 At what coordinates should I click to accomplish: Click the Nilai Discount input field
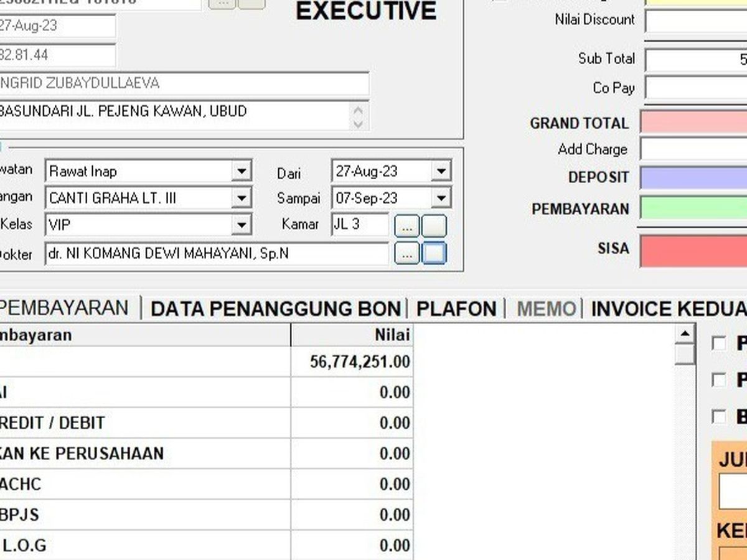pos(695,21)
